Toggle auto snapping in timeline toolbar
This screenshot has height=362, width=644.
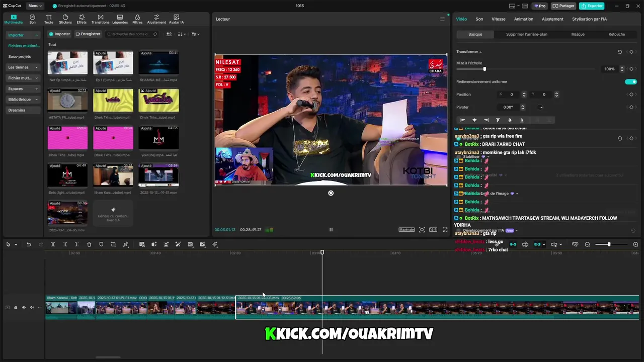(525, 244)
